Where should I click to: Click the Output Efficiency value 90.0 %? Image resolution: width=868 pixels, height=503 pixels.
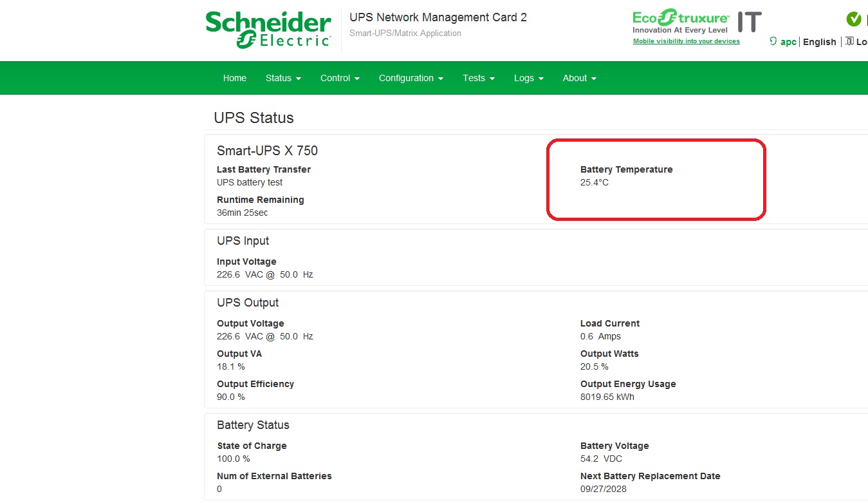tap(231, 397)
